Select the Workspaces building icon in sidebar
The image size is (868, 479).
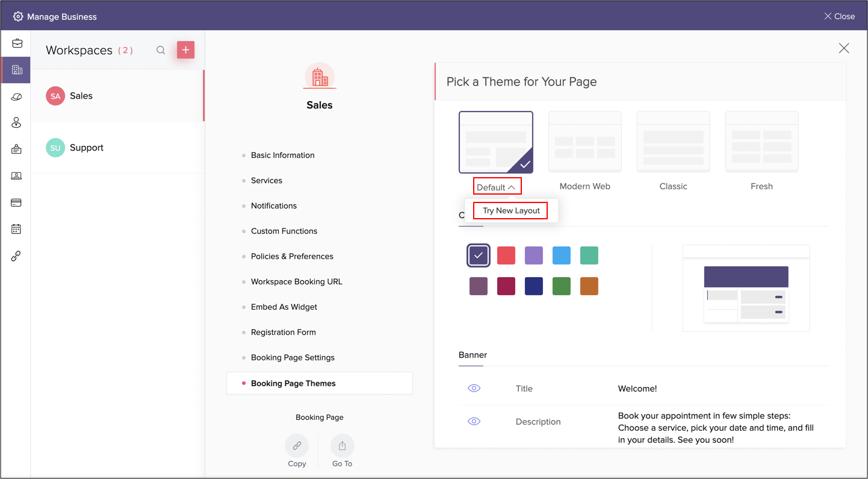pyautogui.click(x=16, y=69)
